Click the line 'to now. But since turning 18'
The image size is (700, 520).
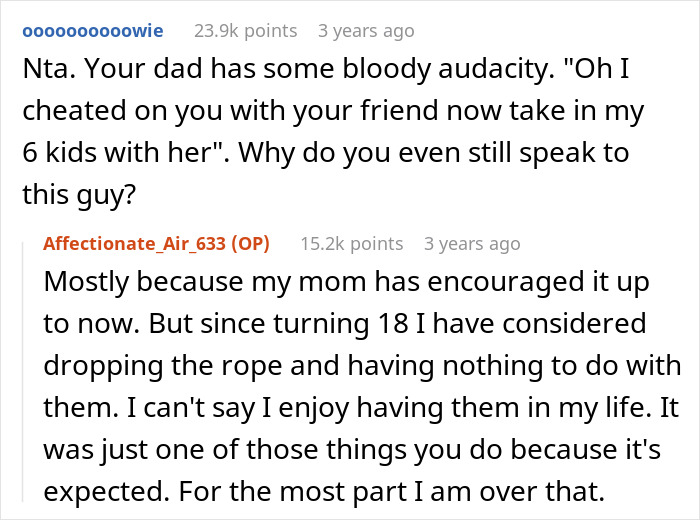345,325
